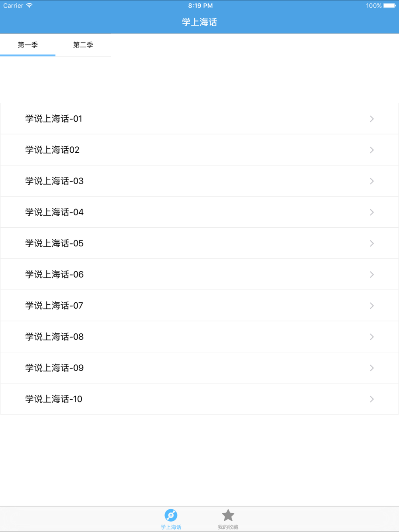The width and height of the screenshot is (399, 532).
Task: Select the 第一季 tab
Action: [x=28, y=45]
